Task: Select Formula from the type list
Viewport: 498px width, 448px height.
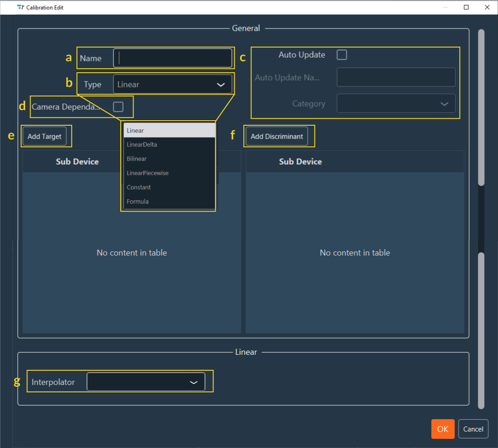Action: [169, 202]
